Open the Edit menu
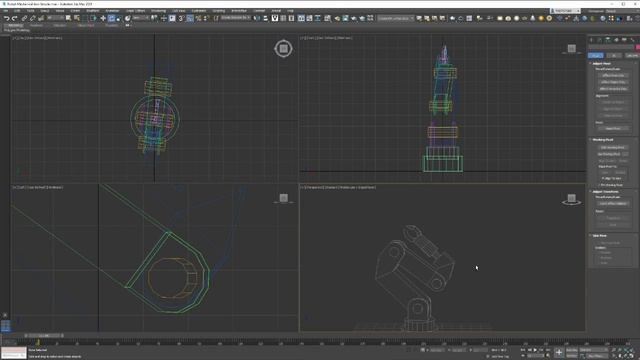The image size is (640, 360). point(17,11)
